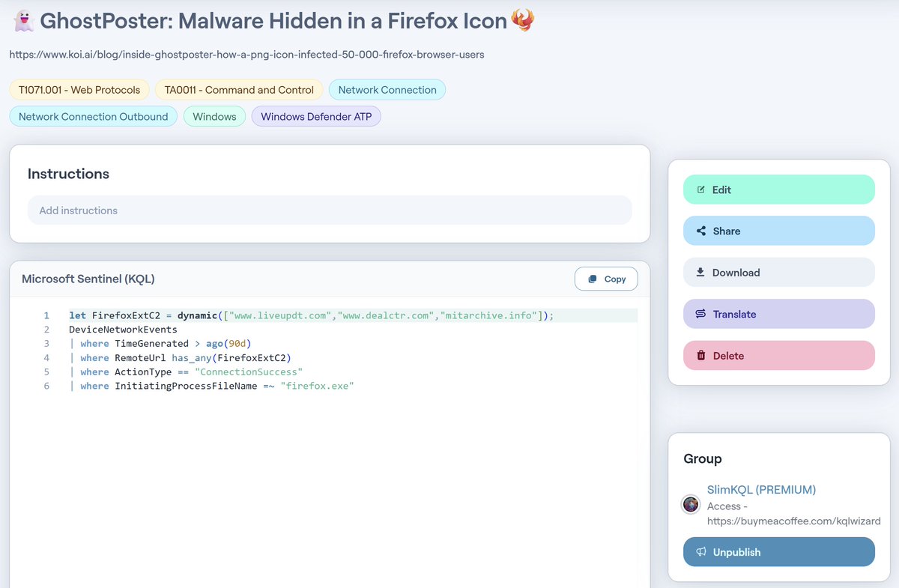Click the SlimKQL group avatar

690,504
